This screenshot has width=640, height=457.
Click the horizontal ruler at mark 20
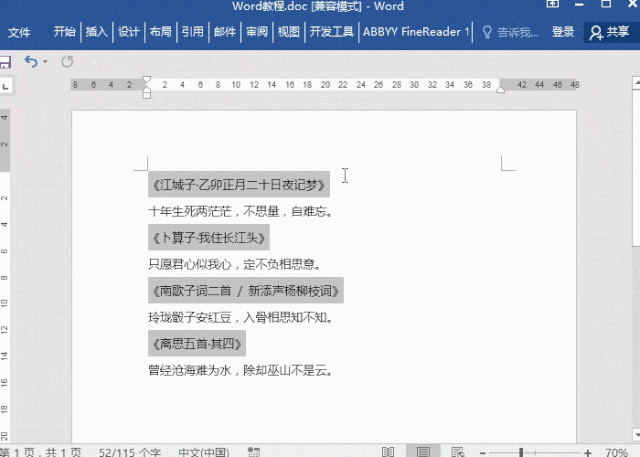click(x=325, y=85)
